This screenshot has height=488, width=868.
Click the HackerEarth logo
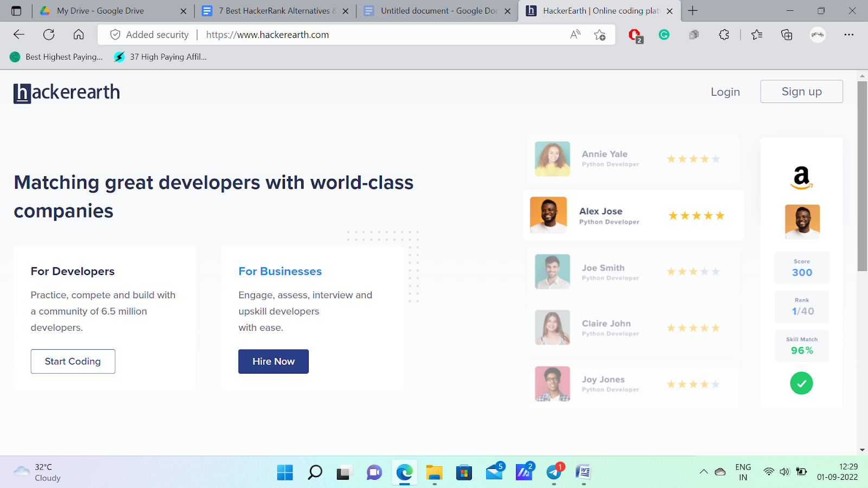coord(67,93)
